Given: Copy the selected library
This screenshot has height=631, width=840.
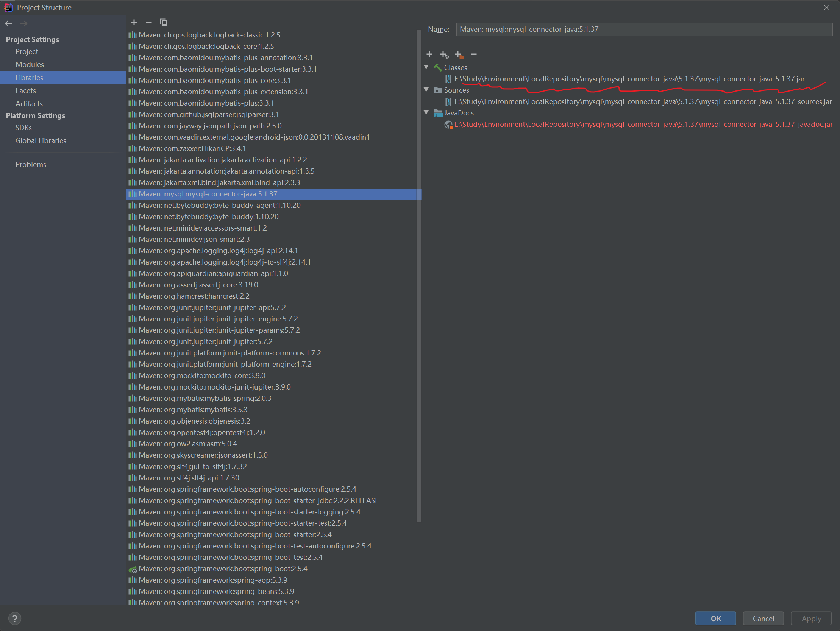Looking at the screenshot, I should point(164,22).
